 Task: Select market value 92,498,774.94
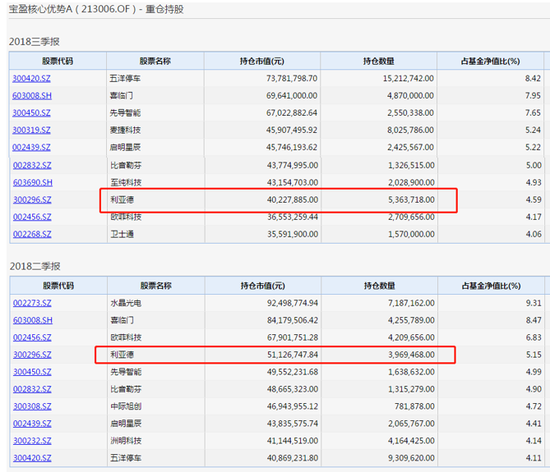tap(293, 303)
